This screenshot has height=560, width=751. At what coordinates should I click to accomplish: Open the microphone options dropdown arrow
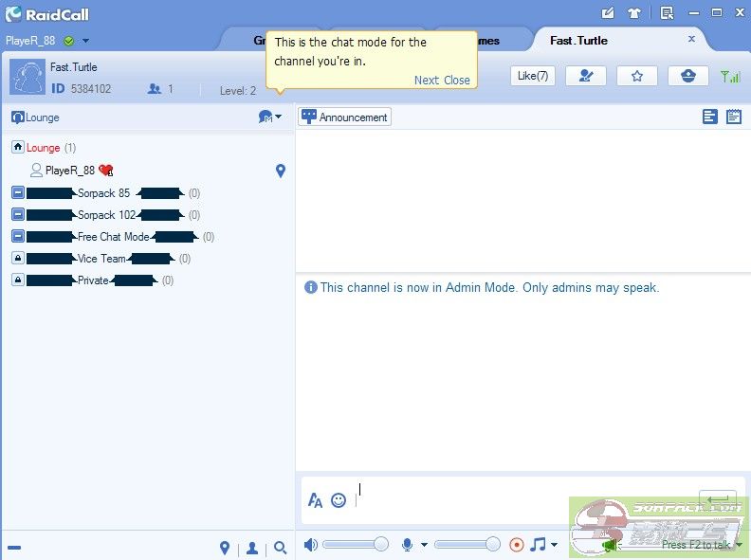point(424,545)
